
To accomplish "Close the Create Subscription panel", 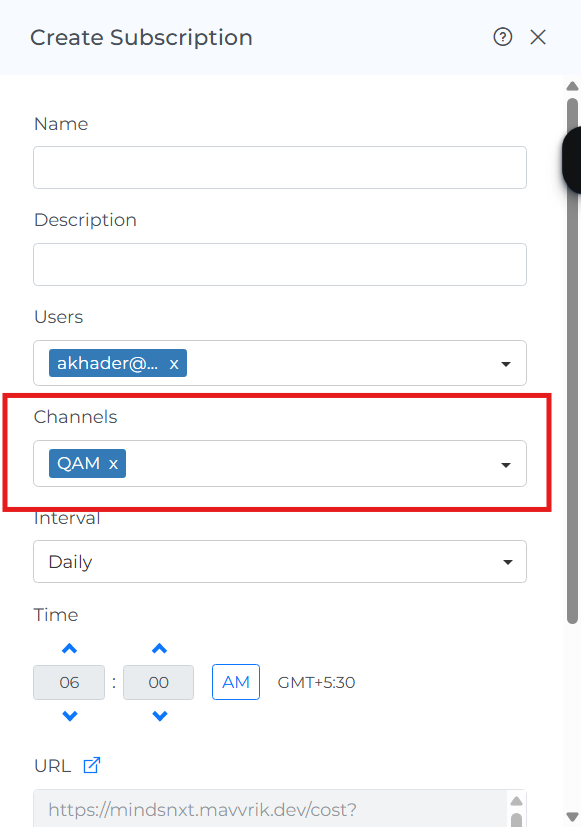I will pos(538,37).
